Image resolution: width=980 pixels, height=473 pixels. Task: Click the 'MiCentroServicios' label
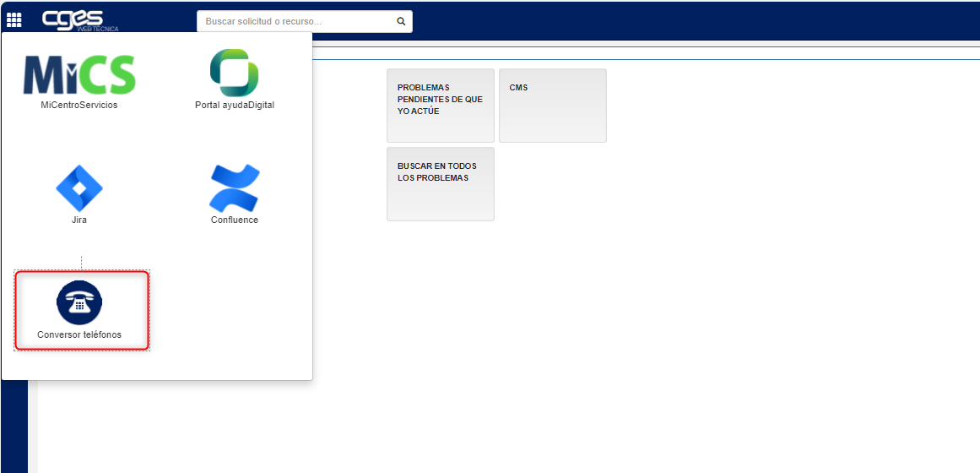[79, 105]
